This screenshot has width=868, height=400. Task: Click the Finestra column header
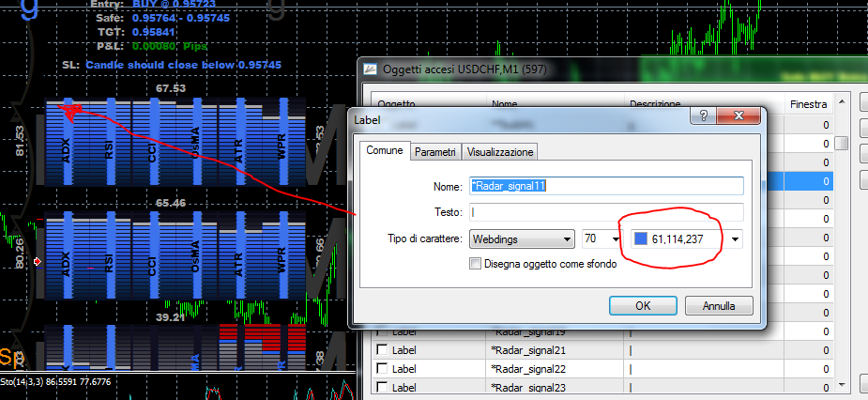(x=808, y=104)
